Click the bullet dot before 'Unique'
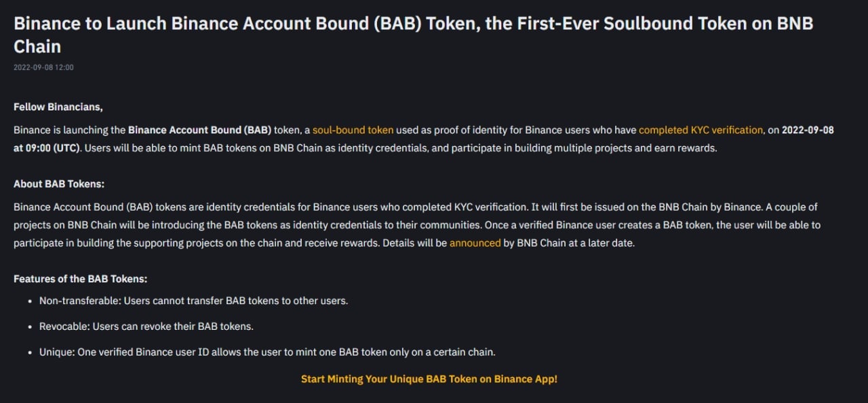The width and height of the screenshot is (868, 403). [30, 352]
